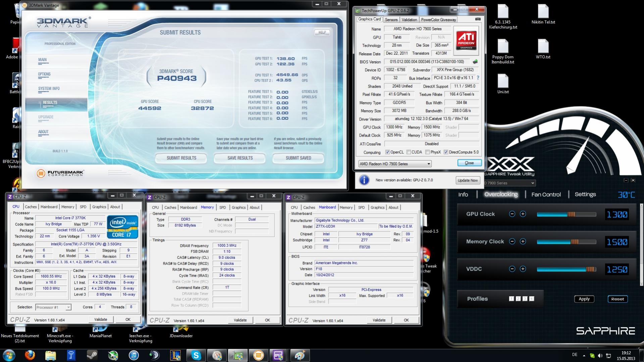The width and height of the screenshot is (644, 362).
Task: Select profile 3 in Sapphire utility
Action: click(525, 299)
